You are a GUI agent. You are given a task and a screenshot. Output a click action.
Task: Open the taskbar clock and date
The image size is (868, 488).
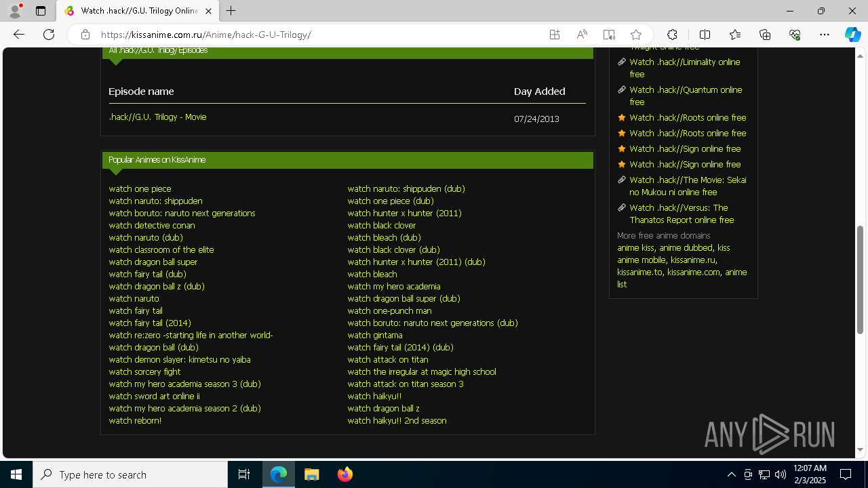(810, 474)
